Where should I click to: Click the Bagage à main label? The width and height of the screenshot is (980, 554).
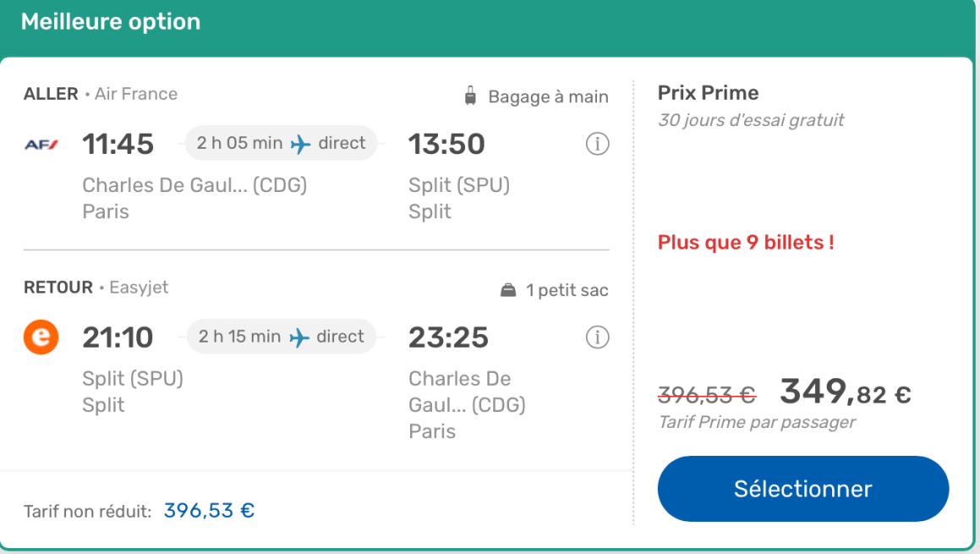(x=548, y=97)
